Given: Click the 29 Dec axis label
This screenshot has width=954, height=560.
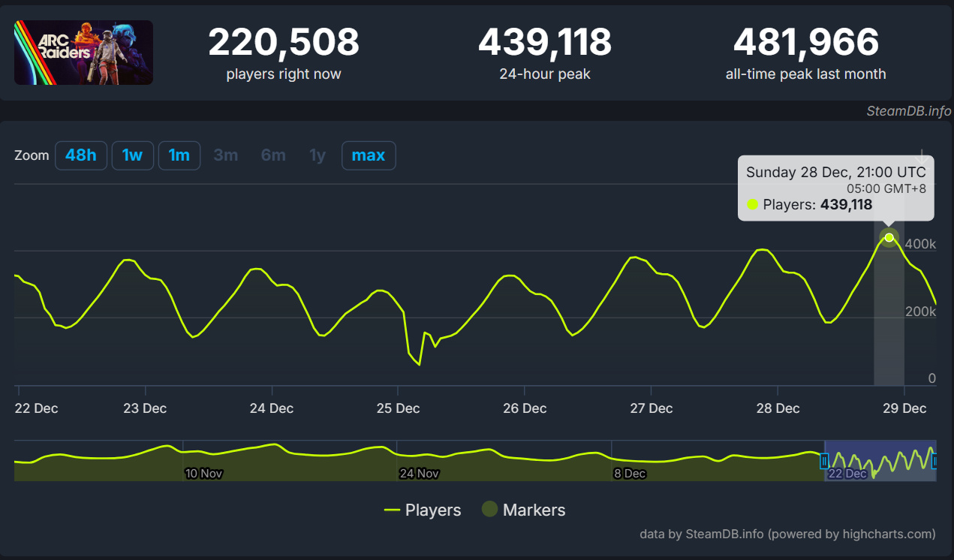Looking at the screenshot, I should (904, 408).
